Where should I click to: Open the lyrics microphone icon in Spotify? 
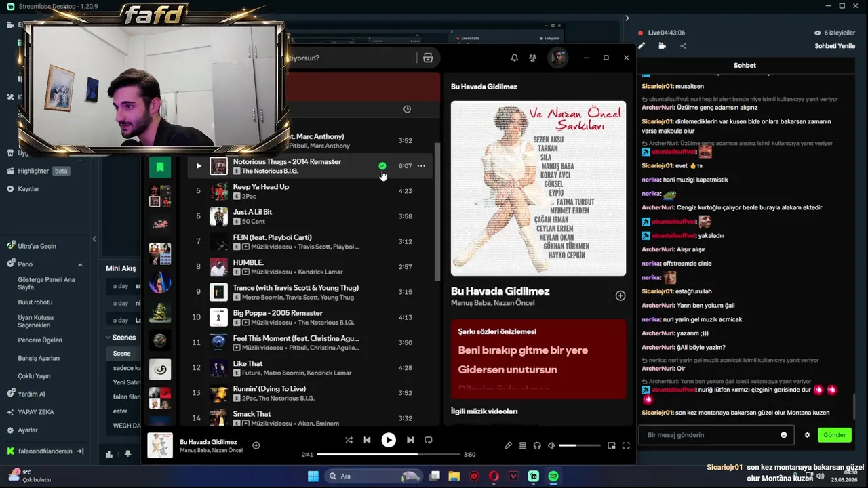point(508,445)
